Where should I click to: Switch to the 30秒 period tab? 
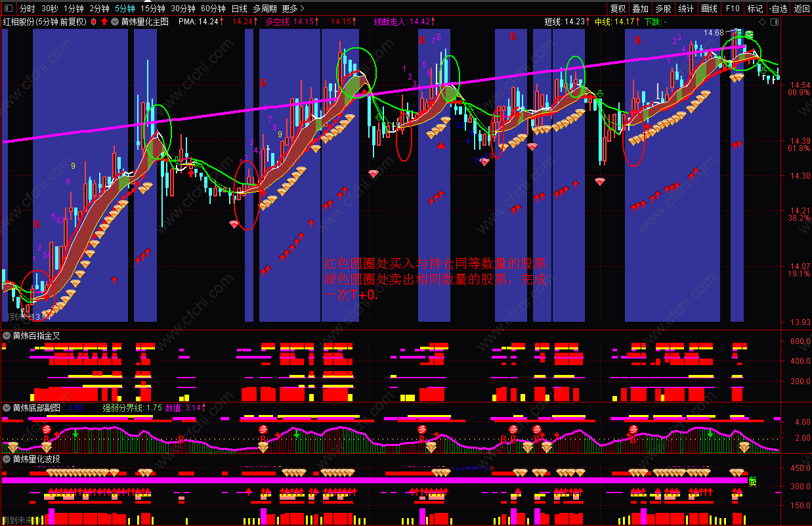coord(51,9)
